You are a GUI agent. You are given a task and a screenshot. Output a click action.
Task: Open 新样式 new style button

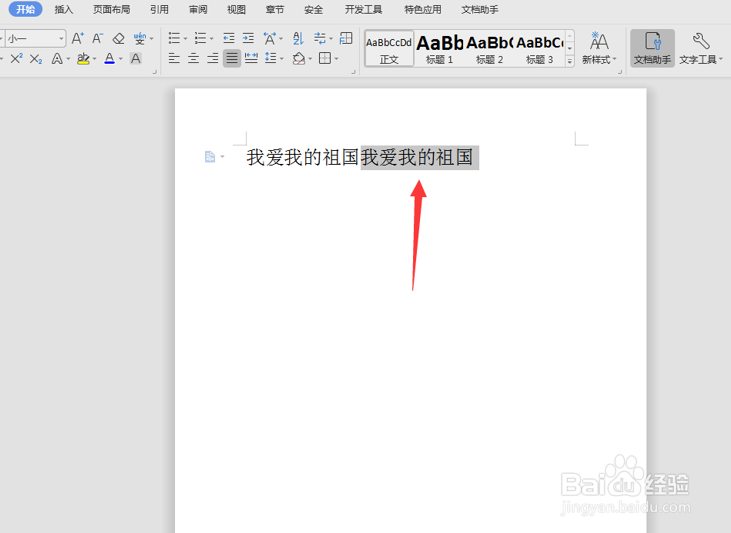click(x=599, y=48)
